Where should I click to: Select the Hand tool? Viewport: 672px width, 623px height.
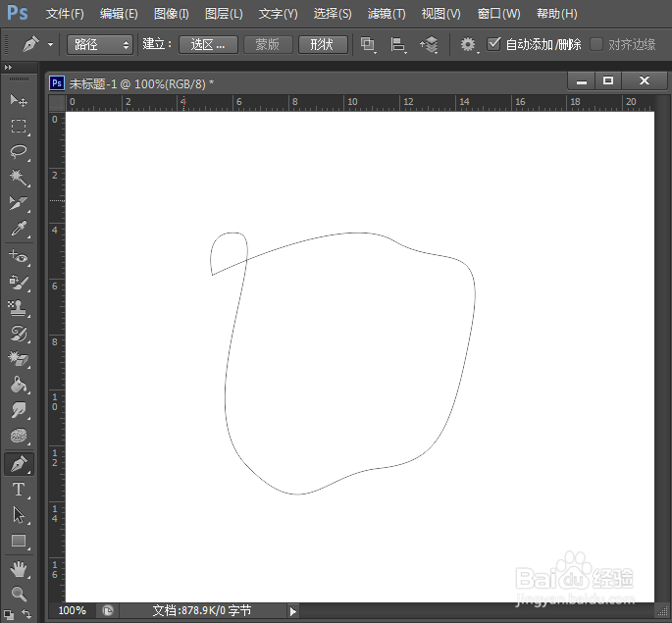[x=19, y=569]
